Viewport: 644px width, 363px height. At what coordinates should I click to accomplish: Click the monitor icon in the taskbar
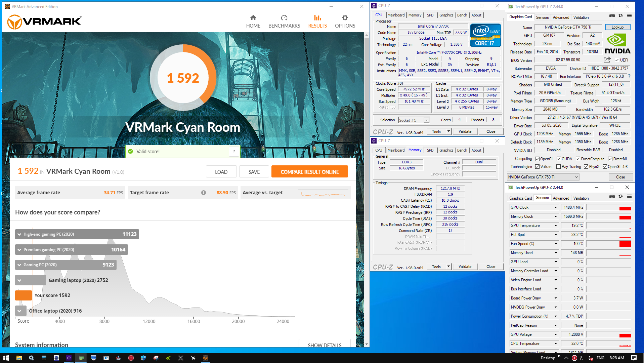coord(93,358)
